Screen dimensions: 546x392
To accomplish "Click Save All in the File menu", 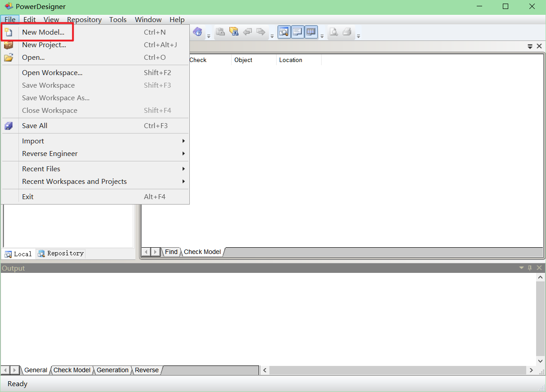I will tap(95, 126).
